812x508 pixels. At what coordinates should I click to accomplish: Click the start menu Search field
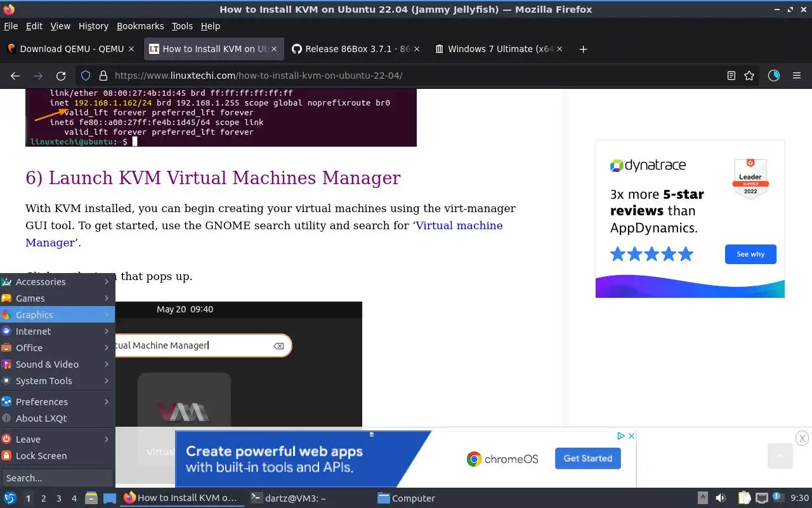tap(57, 478)
